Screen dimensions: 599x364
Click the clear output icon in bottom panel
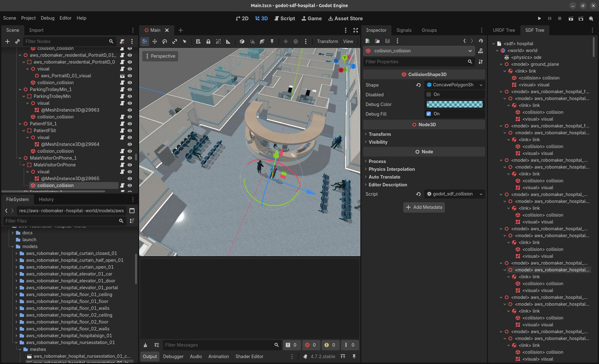tap(145, 345)
